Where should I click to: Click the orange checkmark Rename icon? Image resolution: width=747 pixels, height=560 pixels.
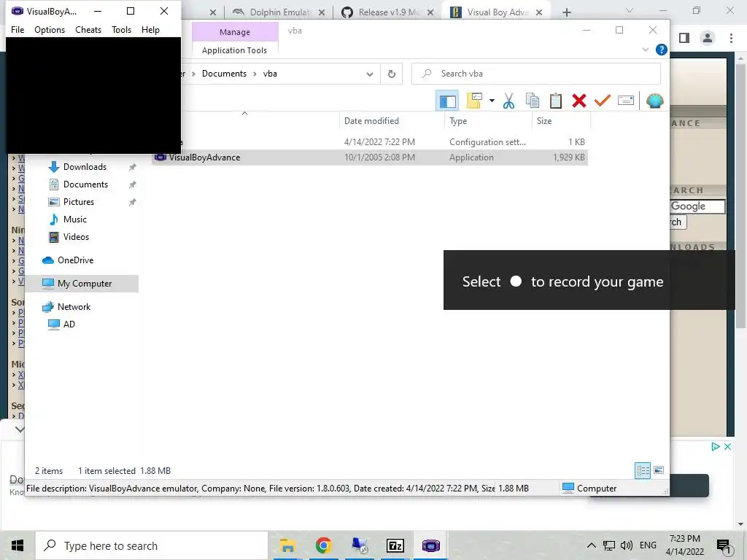[x=602, y=101]
